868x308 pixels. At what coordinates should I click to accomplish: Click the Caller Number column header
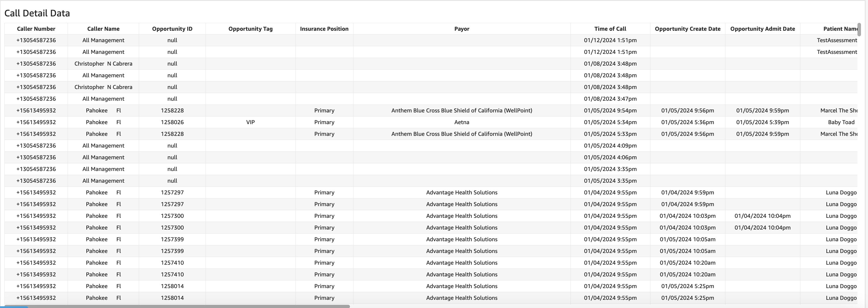(x=36, y=29)
